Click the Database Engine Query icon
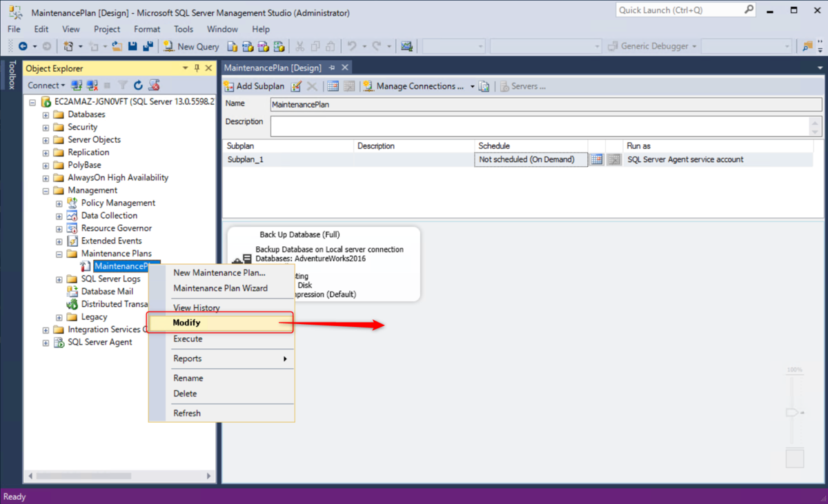This screenshot has height=504, width=828. 233,46
